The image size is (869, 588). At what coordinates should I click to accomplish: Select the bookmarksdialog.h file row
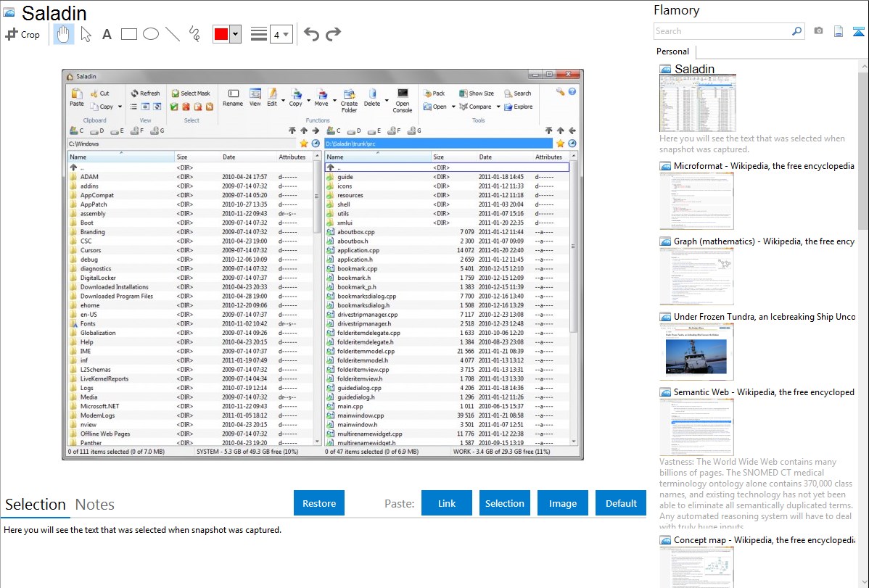tap(447, 305)
